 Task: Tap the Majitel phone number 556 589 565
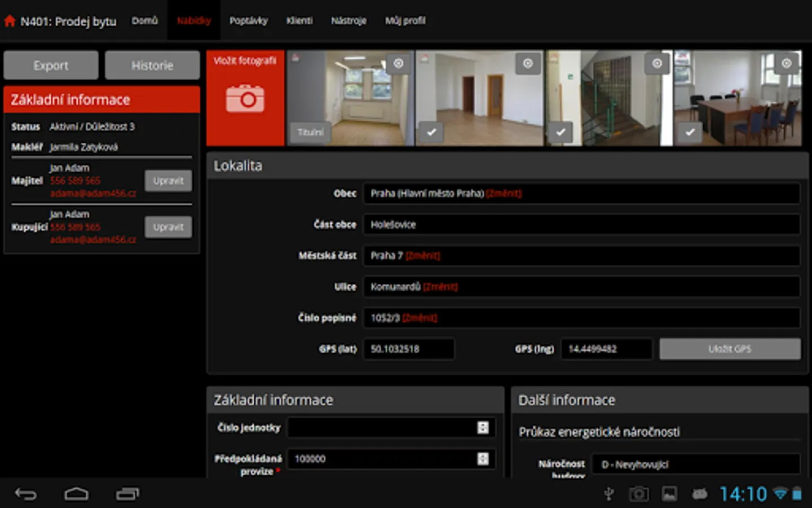(x=75, y=181)
